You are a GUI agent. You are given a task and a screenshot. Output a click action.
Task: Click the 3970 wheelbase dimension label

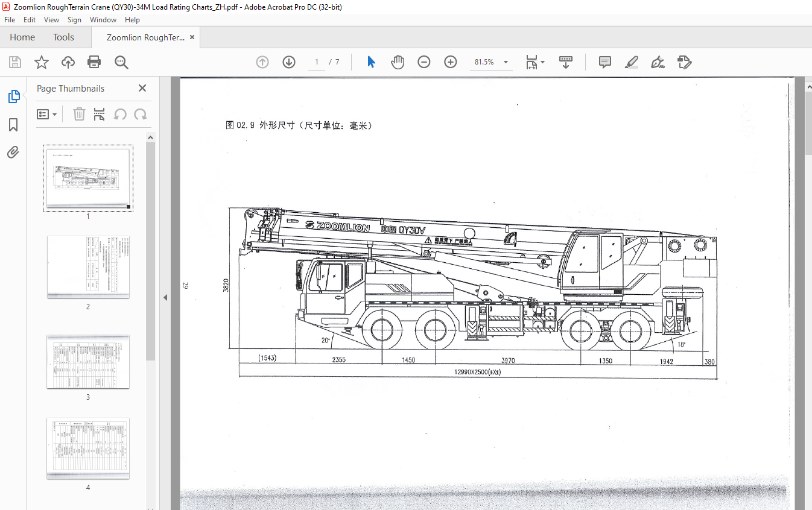(508, 360)
